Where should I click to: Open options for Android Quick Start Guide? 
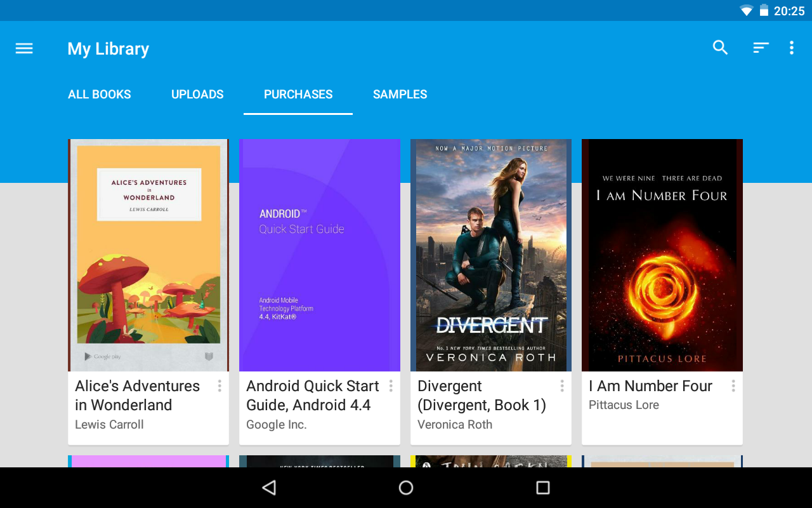391,386
